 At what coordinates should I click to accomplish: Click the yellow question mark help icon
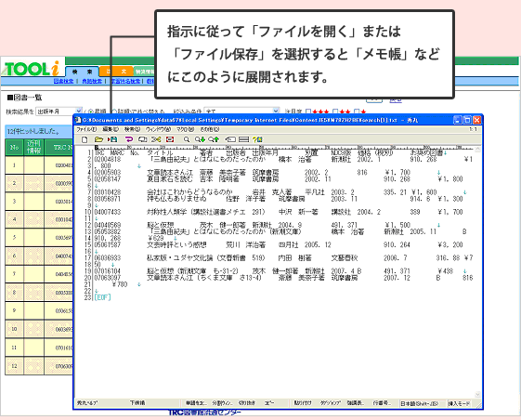[x=257, y=139]
